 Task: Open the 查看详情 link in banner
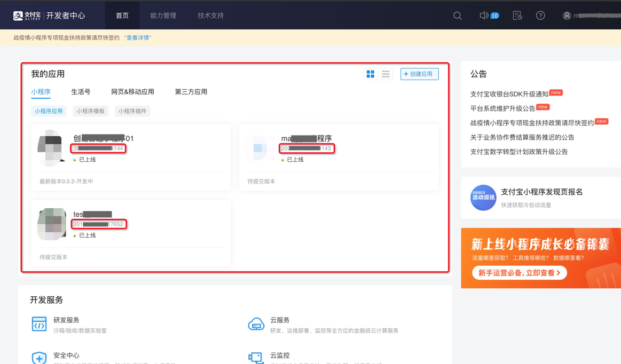coord(137,38)
